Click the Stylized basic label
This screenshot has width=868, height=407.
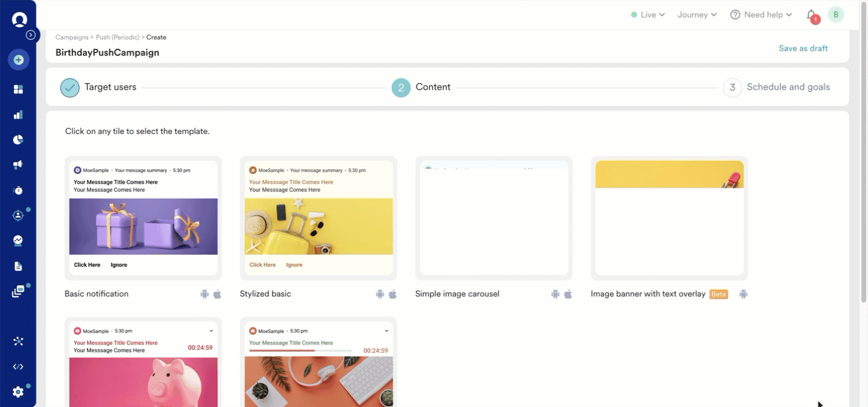[x=265, y=294]
